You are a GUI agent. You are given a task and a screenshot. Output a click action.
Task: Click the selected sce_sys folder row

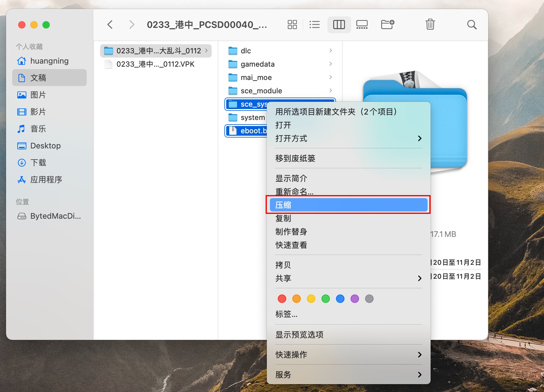coord(246,104)
